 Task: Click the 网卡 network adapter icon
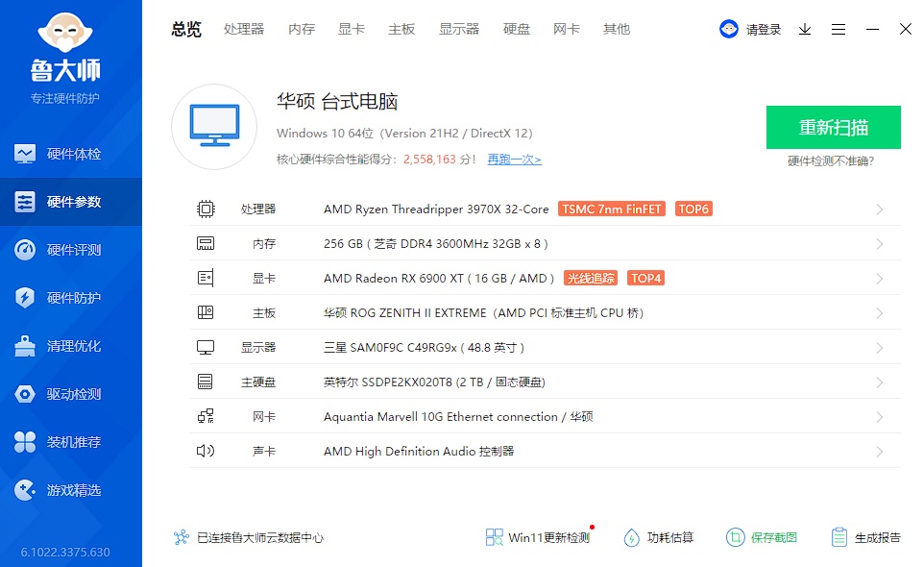pos(206,416)
